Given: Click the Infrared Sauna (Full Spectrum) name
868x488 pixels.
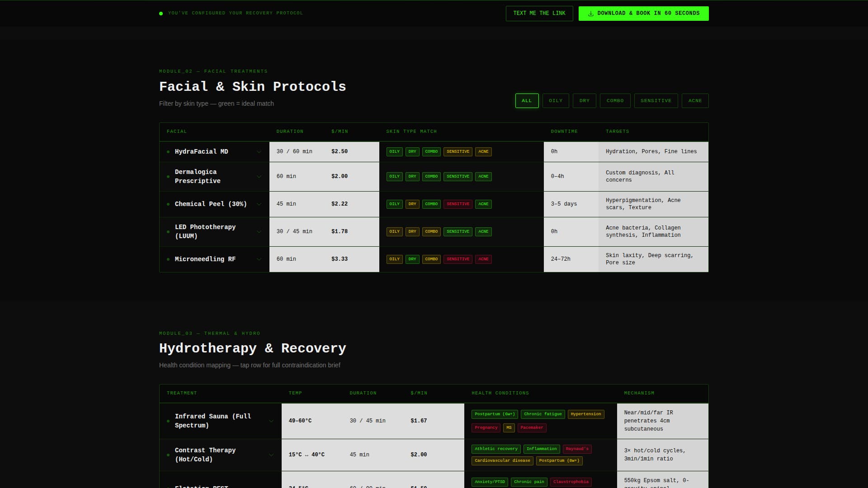Looking at the screenshot, I should [x=213, y=421].
